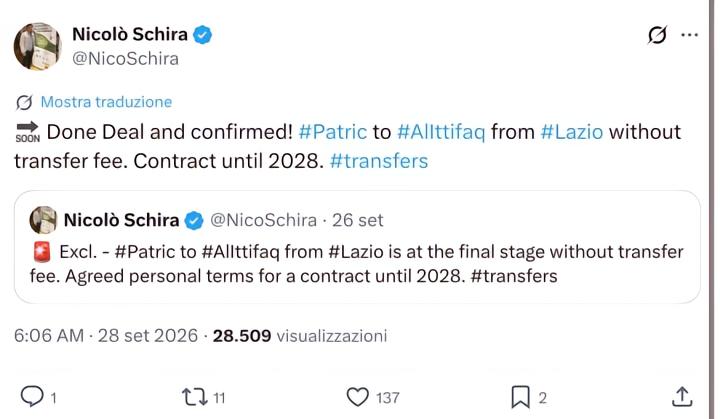Click the 28.509 visualizzazioni view count
The width and height of the screenshot is (720, 419).
point(299,336)
